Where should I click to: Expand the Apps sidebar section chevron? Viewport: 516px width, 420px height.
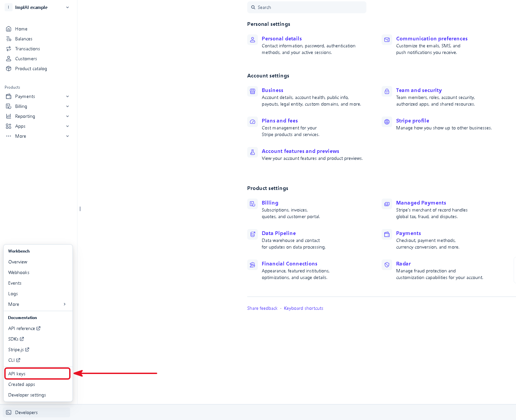(68, 126)
